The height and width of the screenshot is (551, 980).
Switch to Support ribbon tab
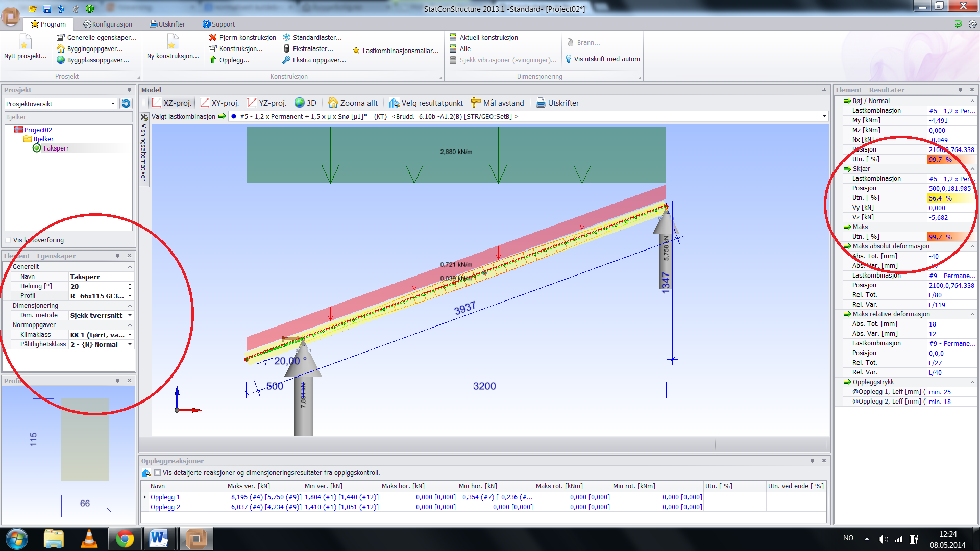[218, 24]
